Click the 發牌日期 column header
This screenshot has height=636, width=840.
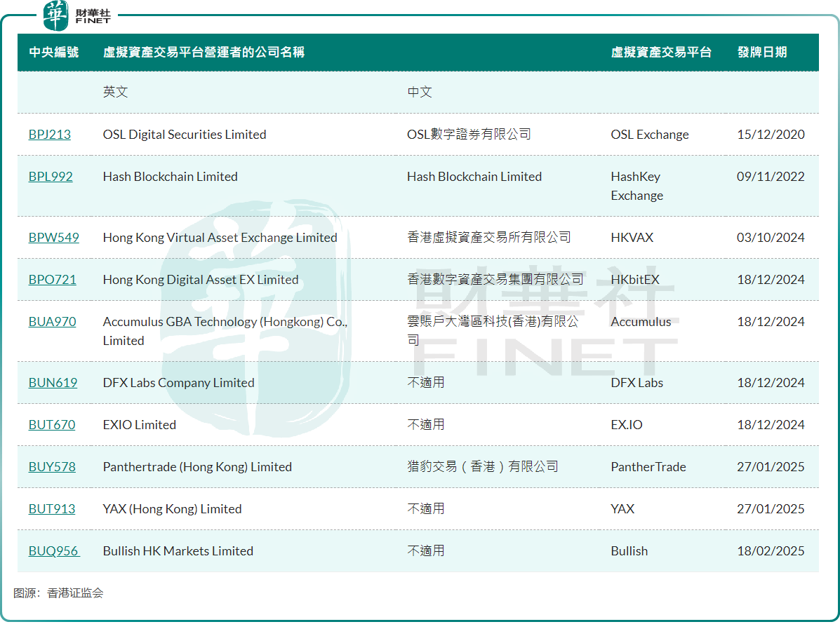762,52
